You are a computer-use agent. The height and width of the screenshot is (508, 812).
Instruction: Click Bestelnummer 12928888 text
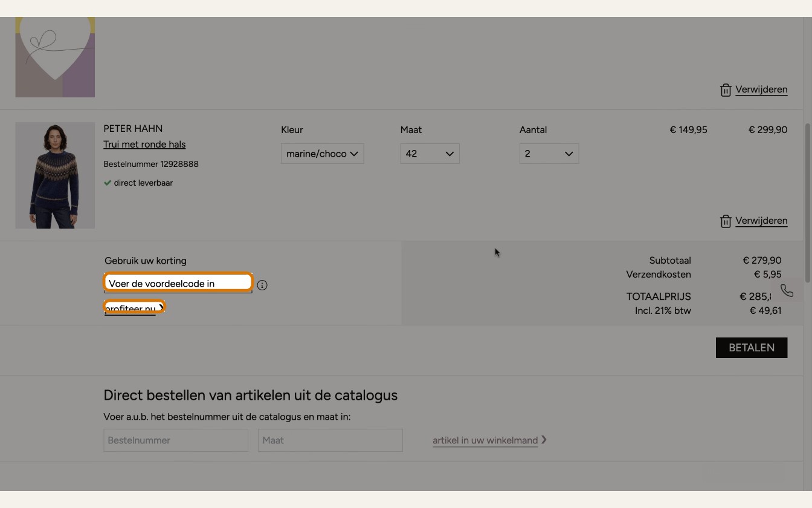pyautogui.click(x=151, y=164)
